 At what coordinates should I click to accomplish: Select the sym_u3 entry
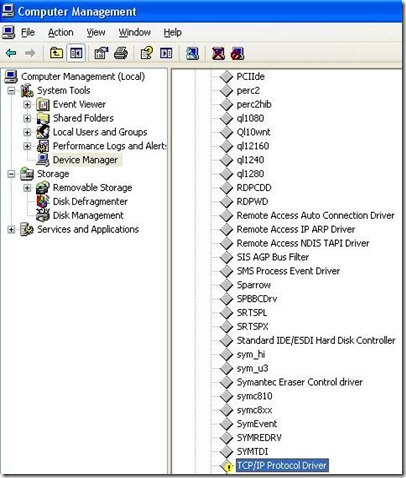tap(253, 368)
